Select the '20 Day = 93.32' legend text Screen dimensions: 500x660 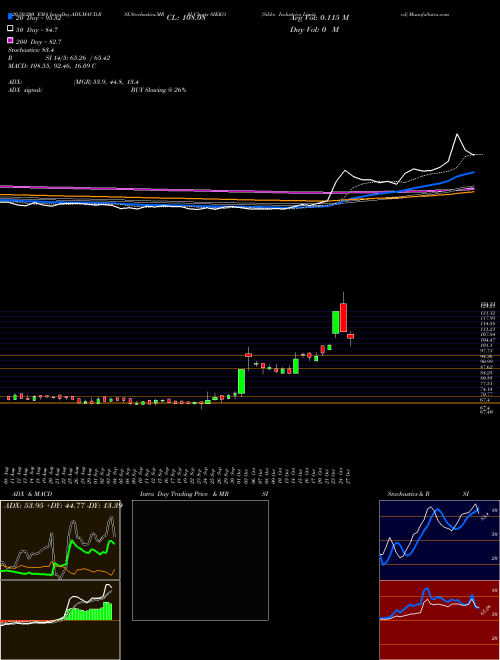[38, 18]
